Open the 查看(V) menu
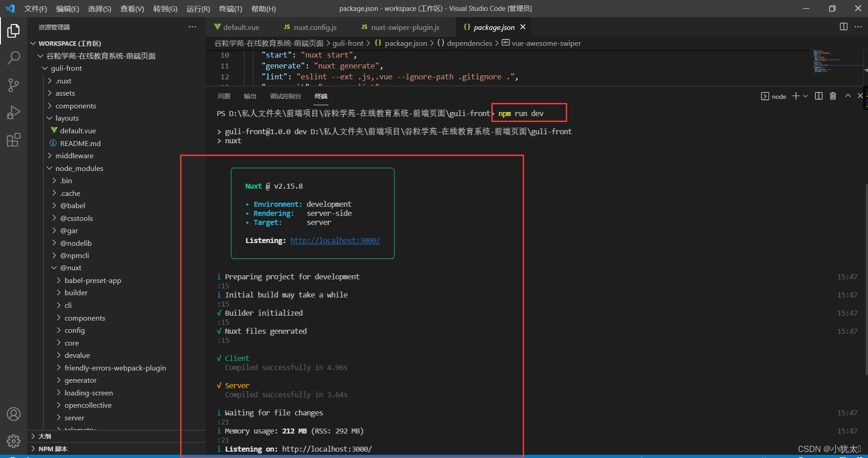The height and width of the screenshot is (458, 868). click(x=132, y=9)
